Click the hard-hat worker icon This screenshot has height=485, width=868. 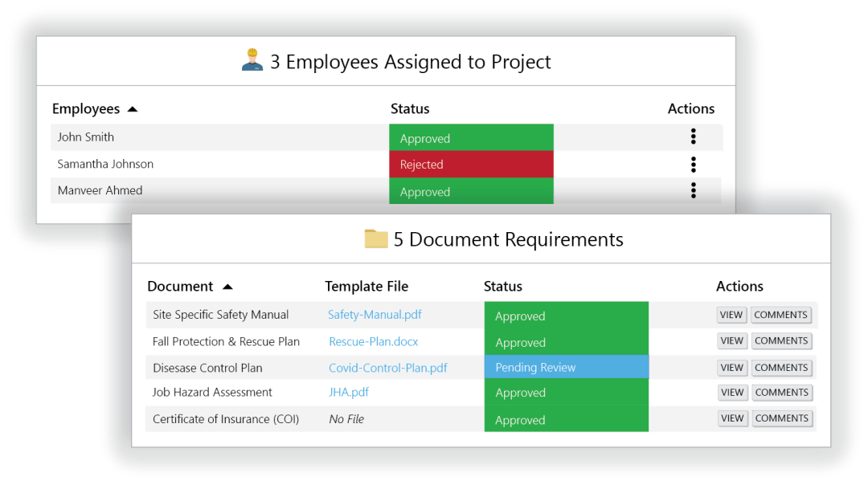(x=252, y=61)
